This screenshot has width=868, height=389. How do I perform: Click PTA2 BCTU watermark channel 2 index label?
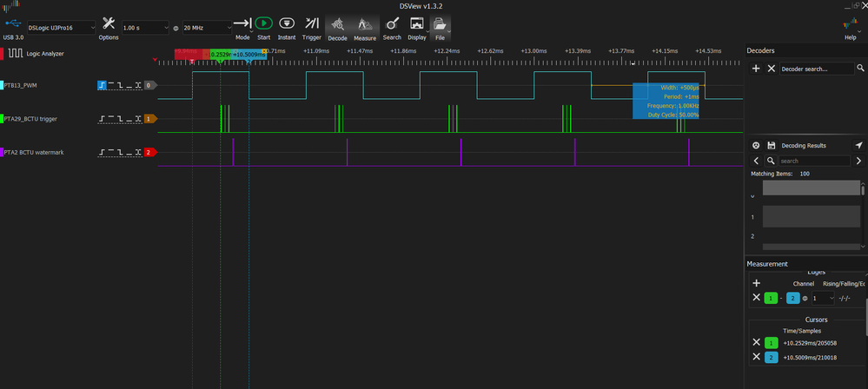[x=150, y=152]
